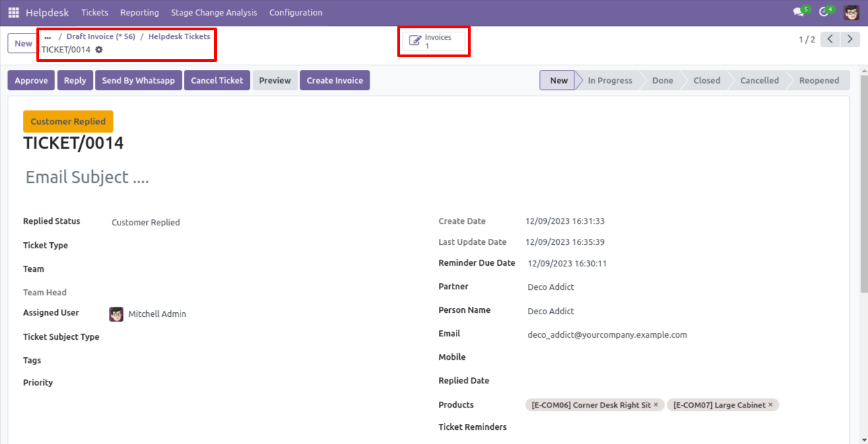This screenshot has height=444, width=868.
Task: Expand breadcrumb ellipsis
Action: click(48, 37)
